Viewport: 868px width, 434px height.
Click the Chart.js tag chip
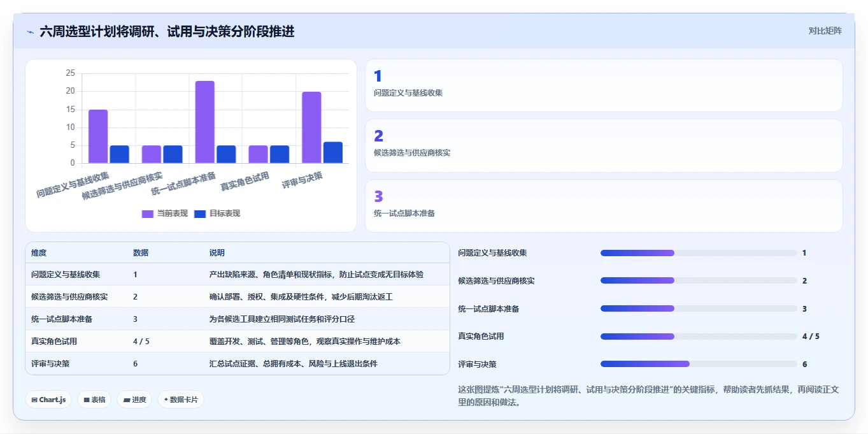[48, 400]
